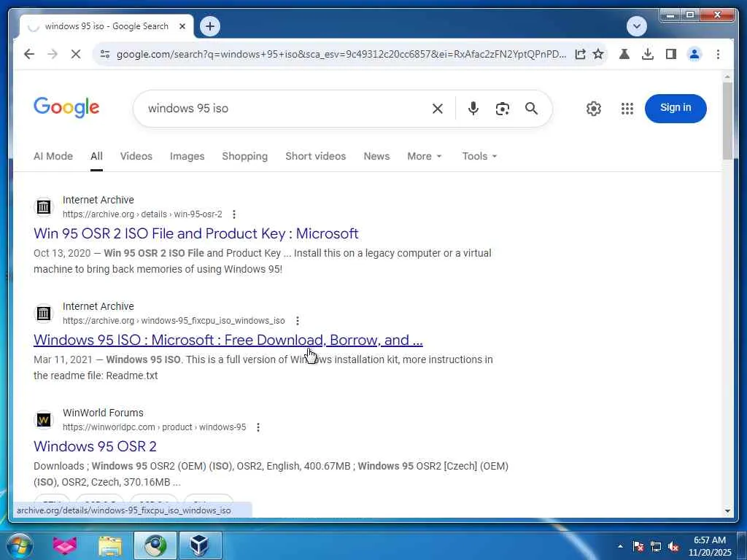Image resolution: width=747 pixels, height=560 pixels.
Task: Open more options for windows-95_fixcpu_iso result
Action: tap(298, 321)
